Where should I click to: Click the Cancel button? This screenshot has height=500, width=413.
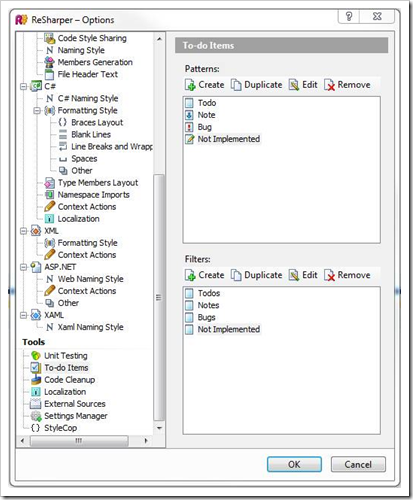[x=358, y=464]
